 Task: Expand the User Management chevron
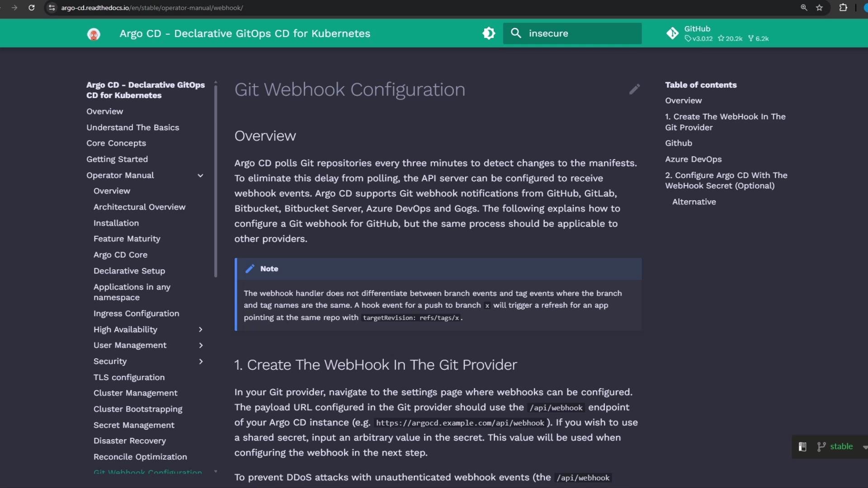coord(201,345)
